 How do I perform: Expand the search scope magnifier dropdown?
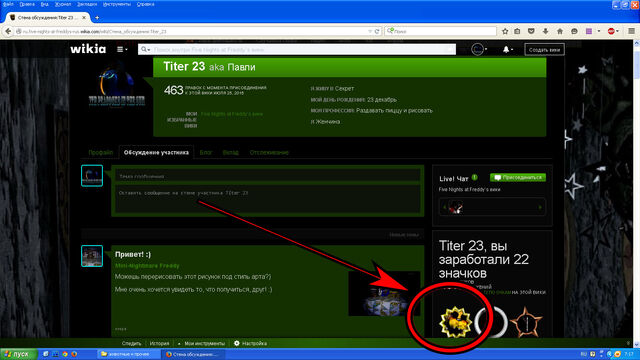pyautogui.click(x=145, y=49)
